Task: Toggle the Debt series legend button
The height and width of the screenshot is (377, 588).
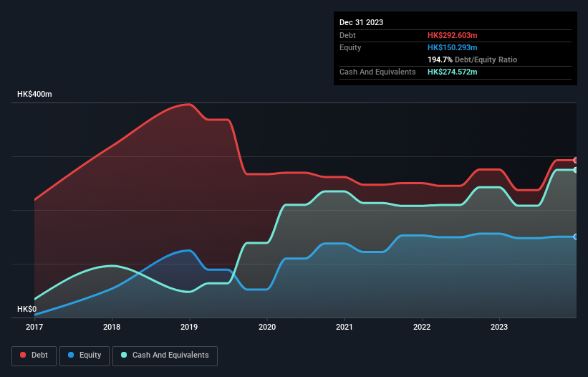Action: tap(34, 355)
